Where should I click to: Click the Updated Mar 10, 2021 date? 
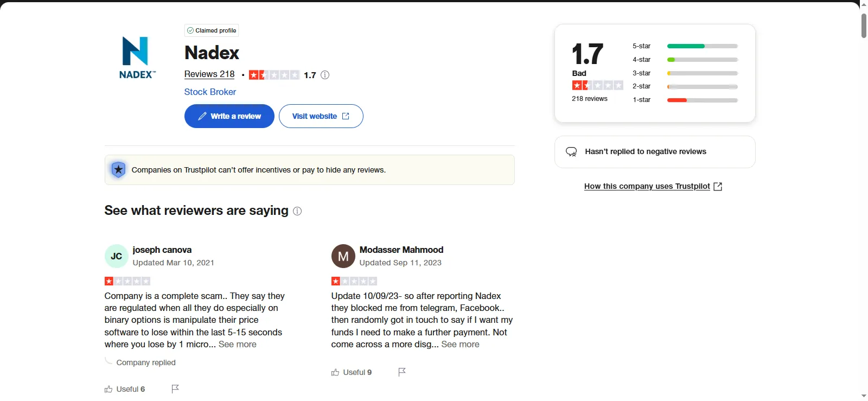tap(174, 263)
